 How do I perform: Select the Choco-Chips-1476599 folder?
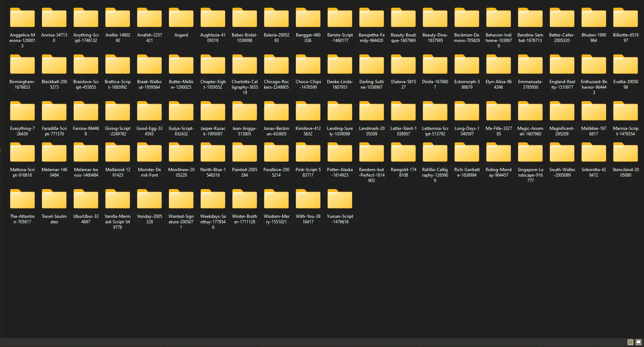coord(308,72)
